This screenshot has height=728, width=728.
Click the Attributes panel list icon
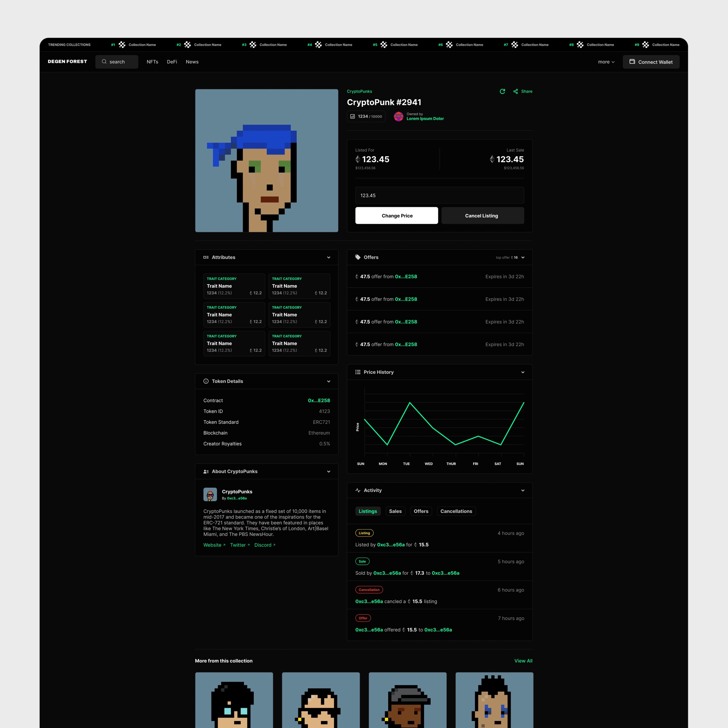click(206, 257)
